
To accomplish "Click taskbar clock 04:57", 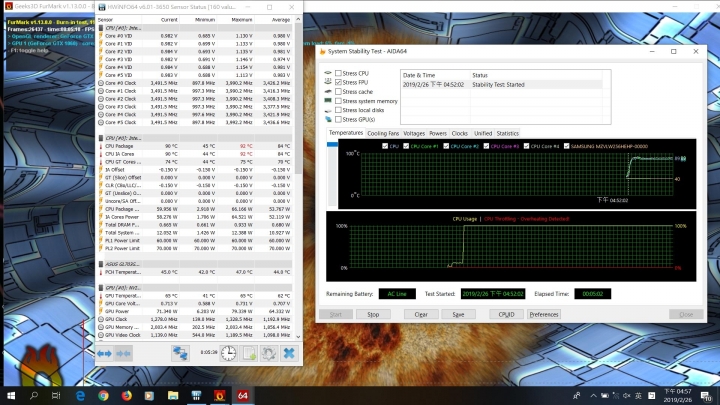I will 677,395.
